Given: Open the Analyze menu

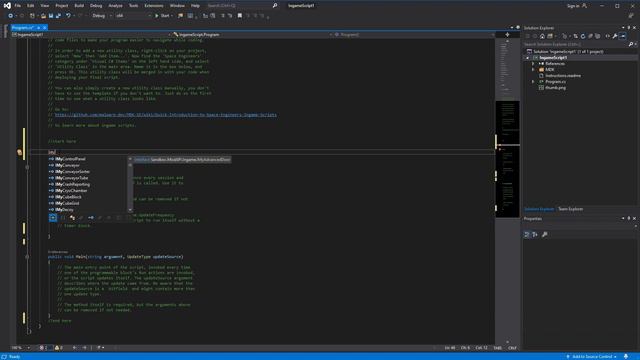Looking at the screenshot, I should pyautogui.click(x=116, y=6).
